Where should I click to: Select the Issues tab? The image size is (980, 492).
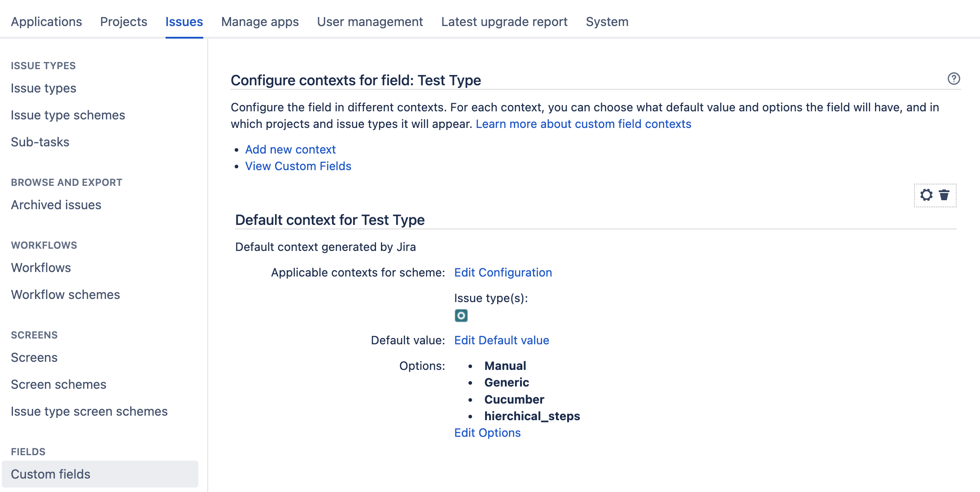coord(184,22)
